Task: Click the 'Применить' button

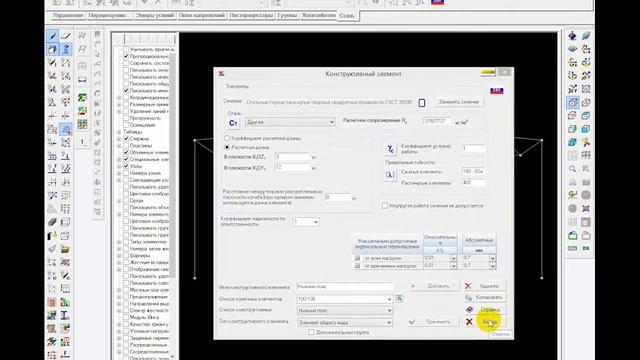Action: [x=433, y=322]
